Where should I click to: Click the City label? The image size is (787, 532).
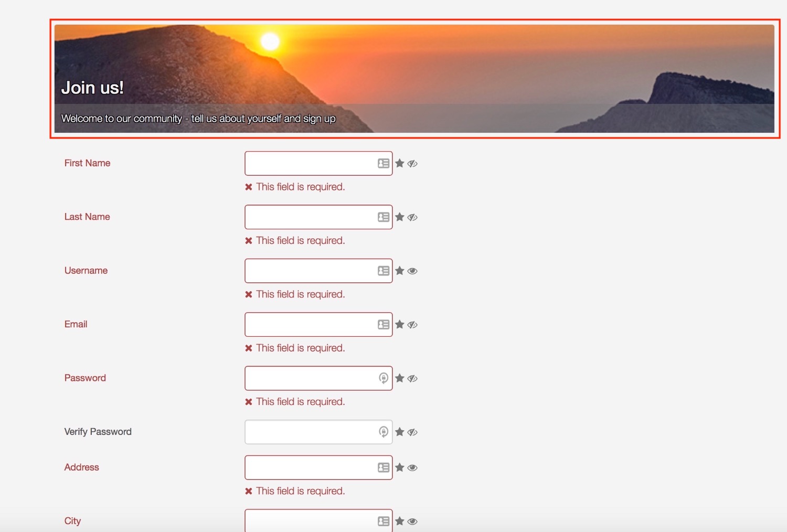72,521
